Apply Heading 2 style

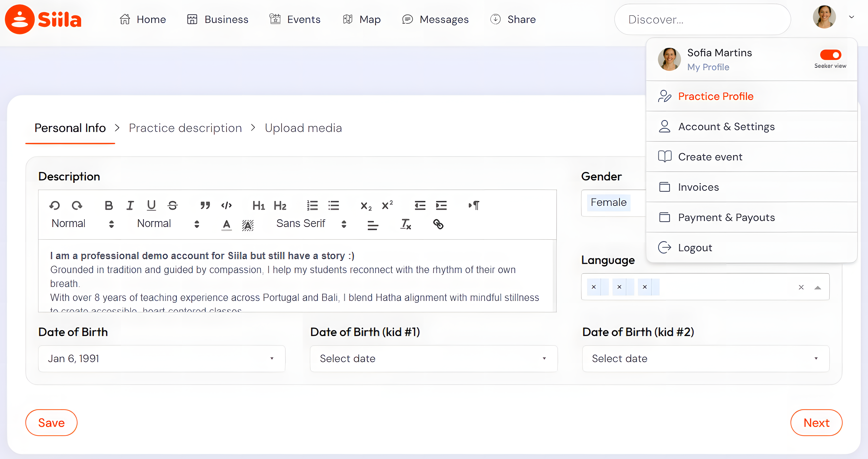[x=280, y=206]
